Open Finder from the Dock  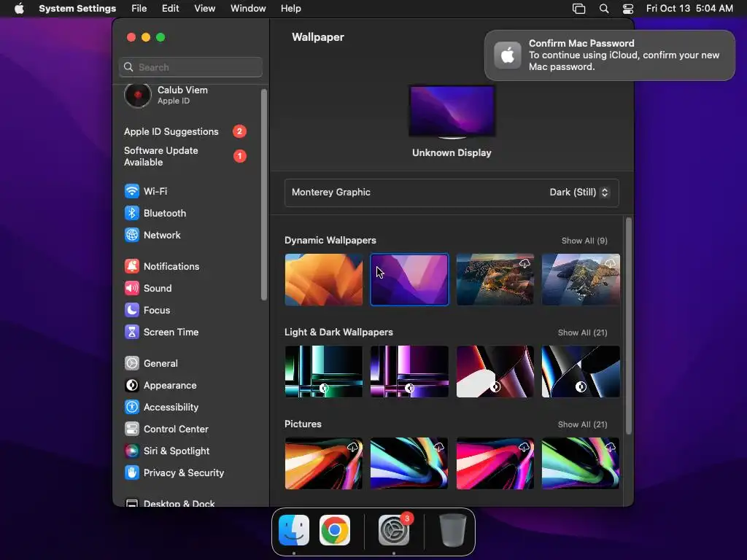(x=294, y=530)
